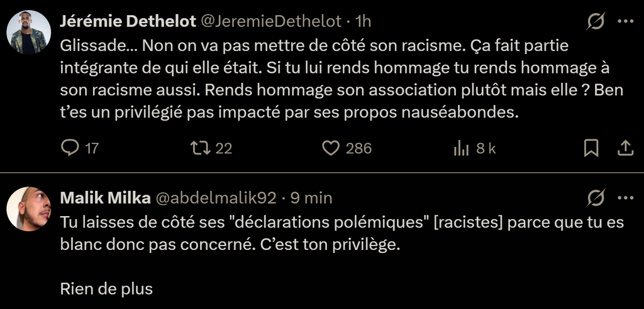Share Jérémie Dethelot's tweet
Screen dimensions: 644x309
(x=625, y=148)
